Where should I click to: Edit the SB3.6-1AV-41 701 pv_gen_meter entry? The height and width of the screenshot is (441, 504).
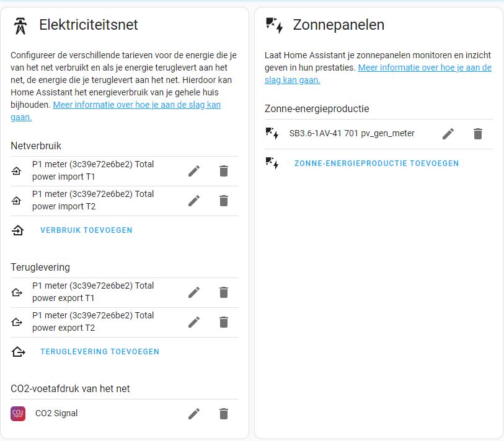pyautogui.click(x=448, y=133)
